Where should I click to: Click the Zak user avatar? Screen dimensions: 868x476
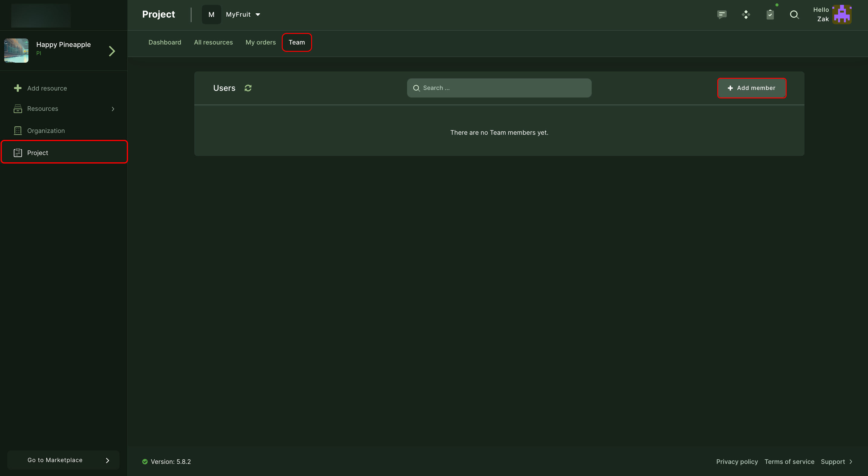[x=842, y=15]
